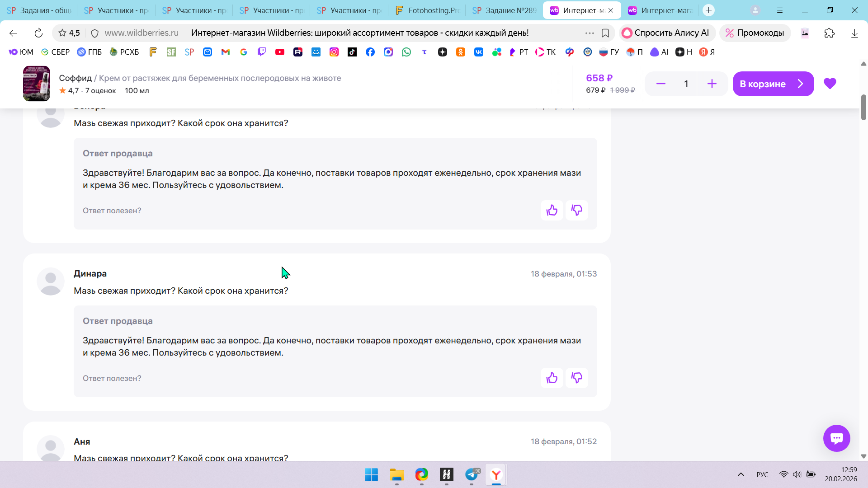868x488 pixels.
Task: Toggle the page bookmark icon in address bar
Action: [x=605, y=33]
